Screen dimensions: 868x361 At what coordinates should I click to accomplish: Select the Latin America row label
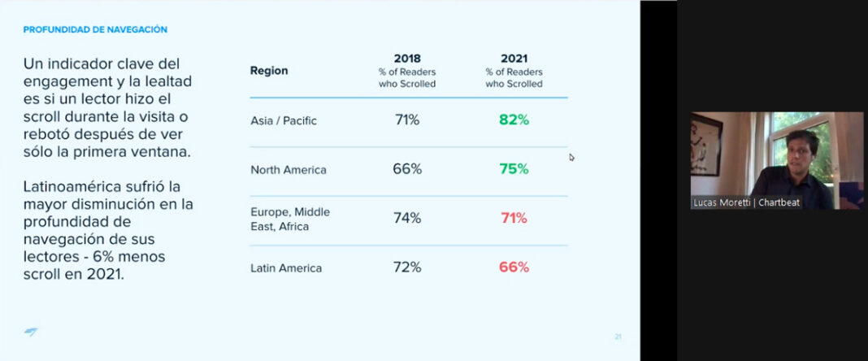[286, 267]
